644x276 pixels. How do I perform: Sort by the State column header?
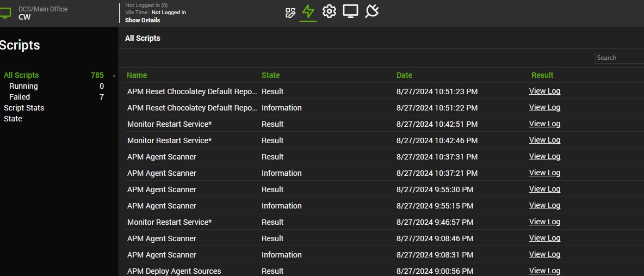[270, 75]
